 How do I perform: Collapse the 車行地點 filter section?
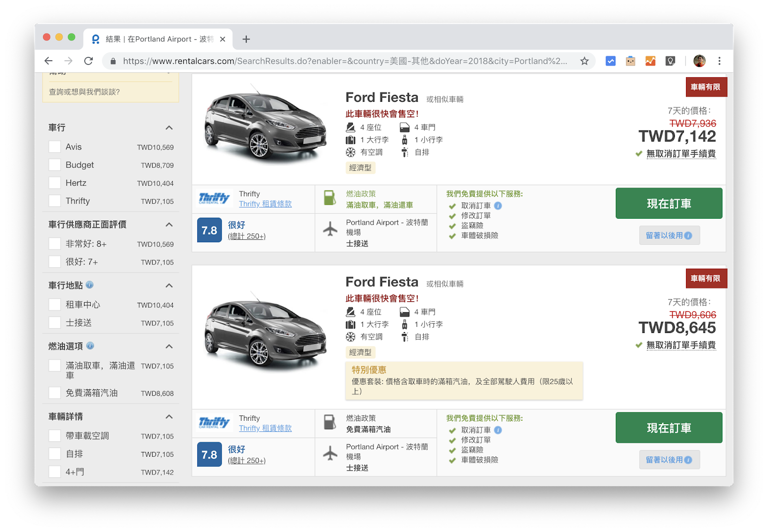169,285
